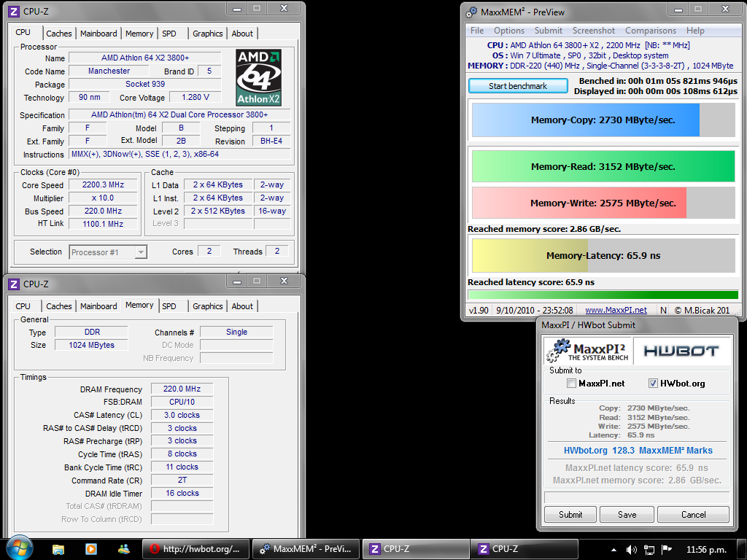Switch to Graphics tab in top CPU-Z window
The width and height of the screenshot is (747, 560).
coord(208,34)
